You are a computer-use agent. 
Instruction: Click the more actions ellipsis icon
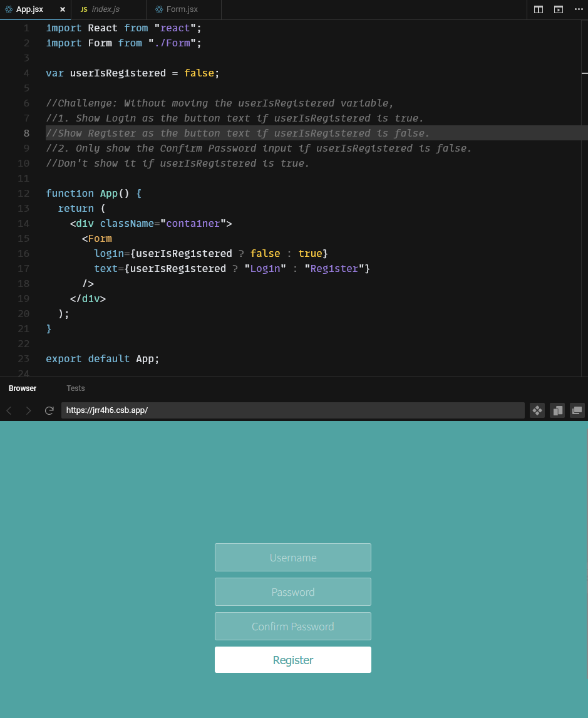pyautogui.click(x=579, y=9)
